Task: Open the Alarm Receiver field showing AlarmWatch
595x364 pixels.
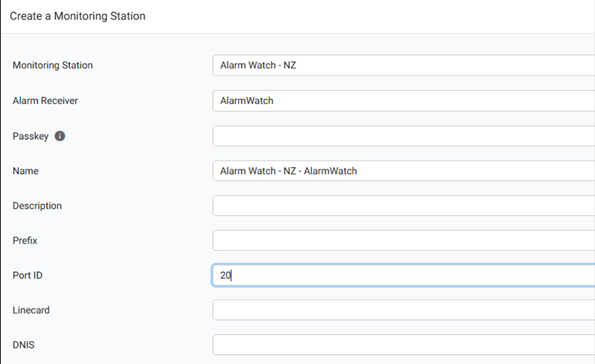Action: 403,100
